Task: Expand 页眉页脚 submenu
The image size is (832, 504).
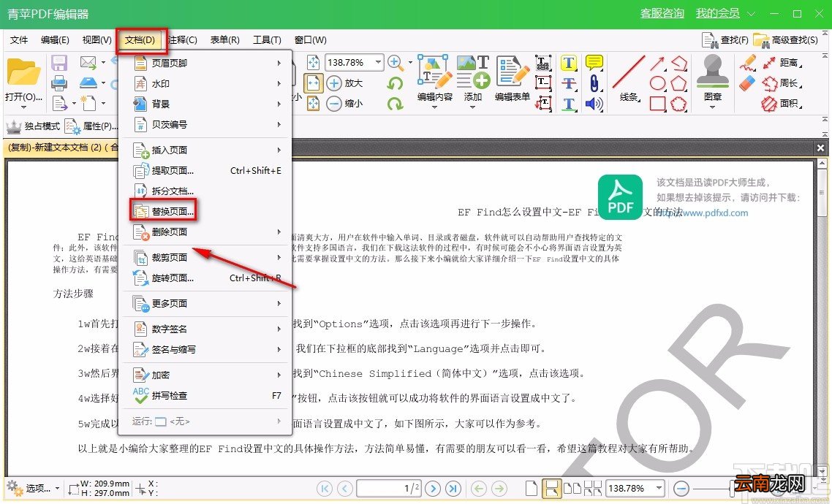Action: [207, 63]
